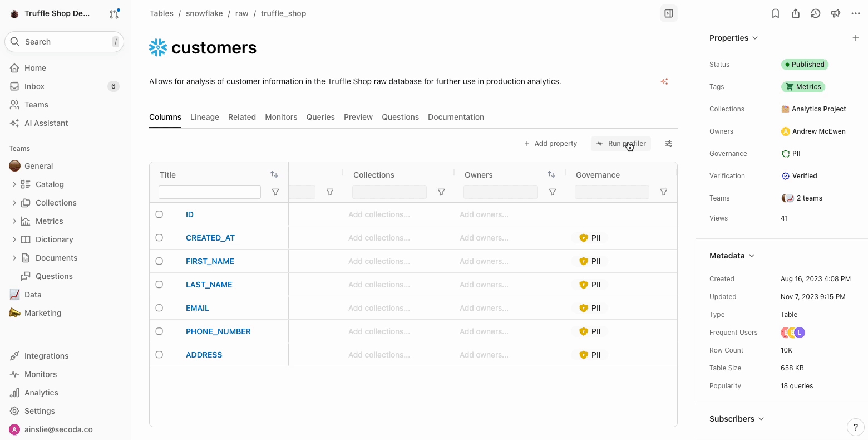Click the Owners column sort arrows
The width and height of the screenshot is (868, 440).
click(551, 174)
